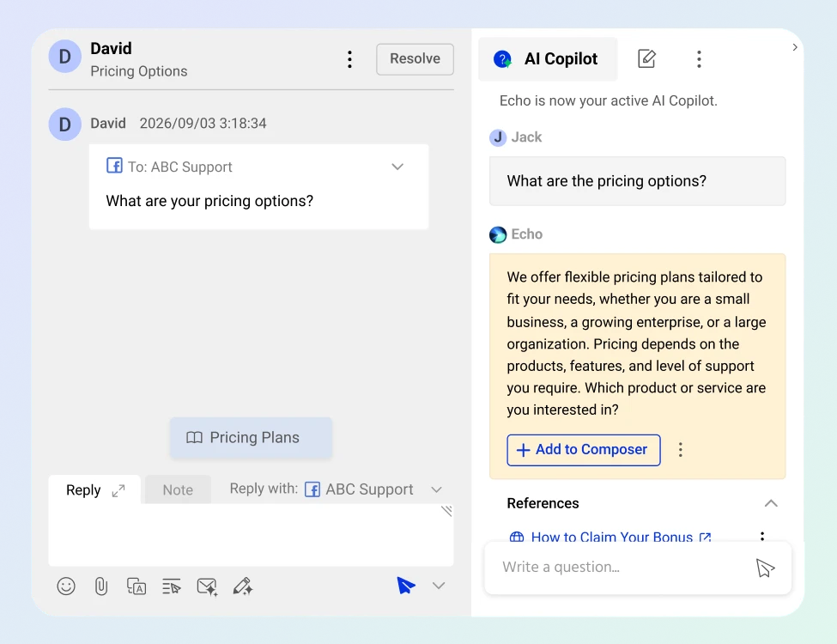Expand the To: ABC Support message details
The width and height of the screenshot is (837, 644).
click(x=397, y=167)
